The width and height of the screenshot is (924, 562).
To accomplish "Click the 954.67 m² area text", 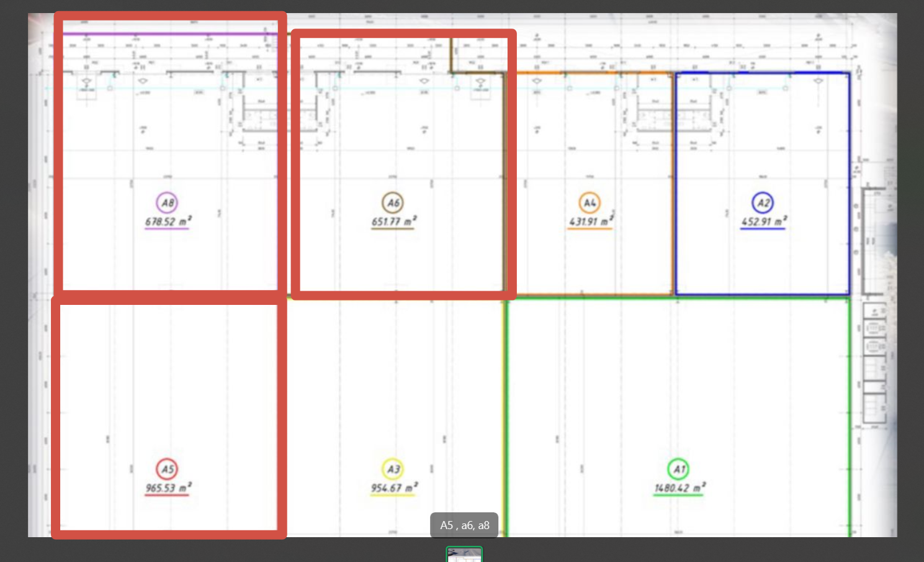I will pyautogui.click(x=393, y=488).
